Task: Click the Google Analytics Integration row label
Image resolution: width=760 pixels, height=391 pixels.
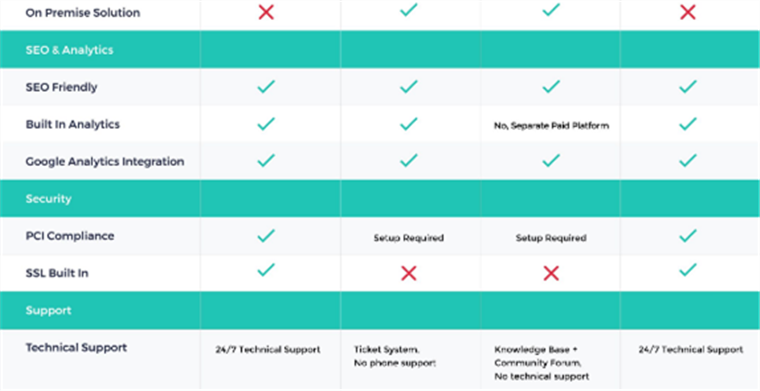Action: click(x=105, y=162)
